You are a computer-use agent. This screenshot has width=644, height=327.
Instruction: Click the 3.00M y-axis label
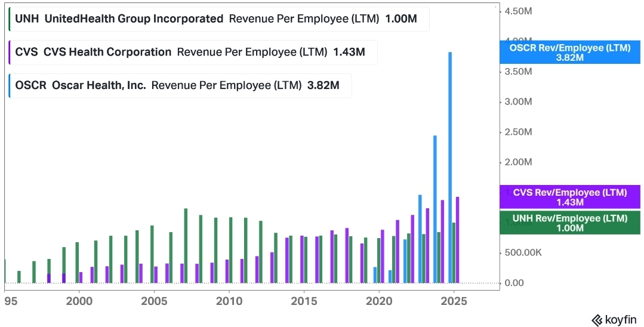[519, 101]
